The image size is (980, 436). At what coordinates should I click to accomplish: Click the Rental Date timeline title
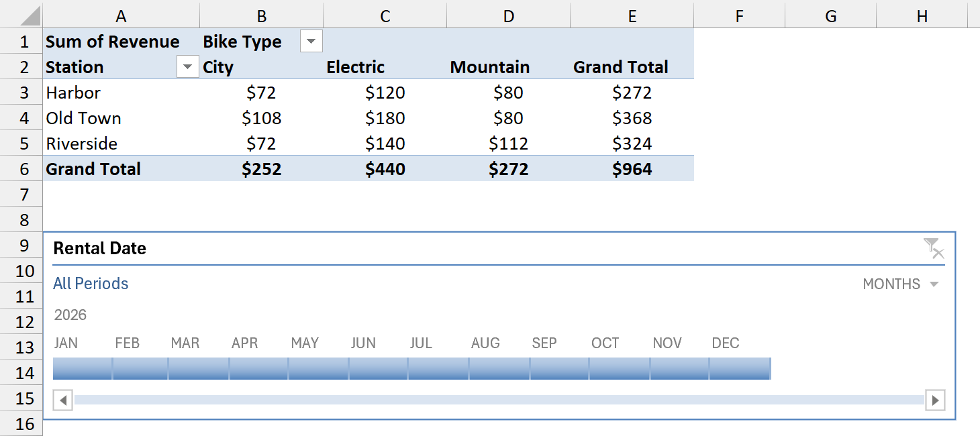99,248
